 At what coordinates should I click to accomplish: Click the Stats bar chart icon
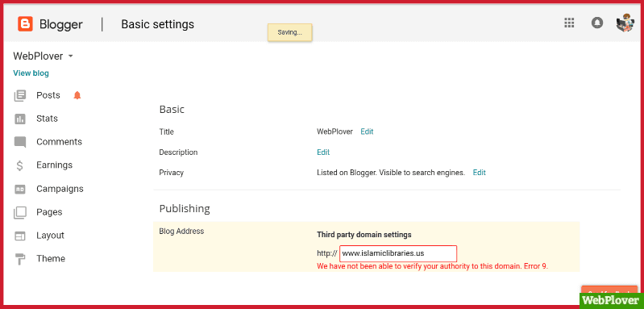(19, 119)
